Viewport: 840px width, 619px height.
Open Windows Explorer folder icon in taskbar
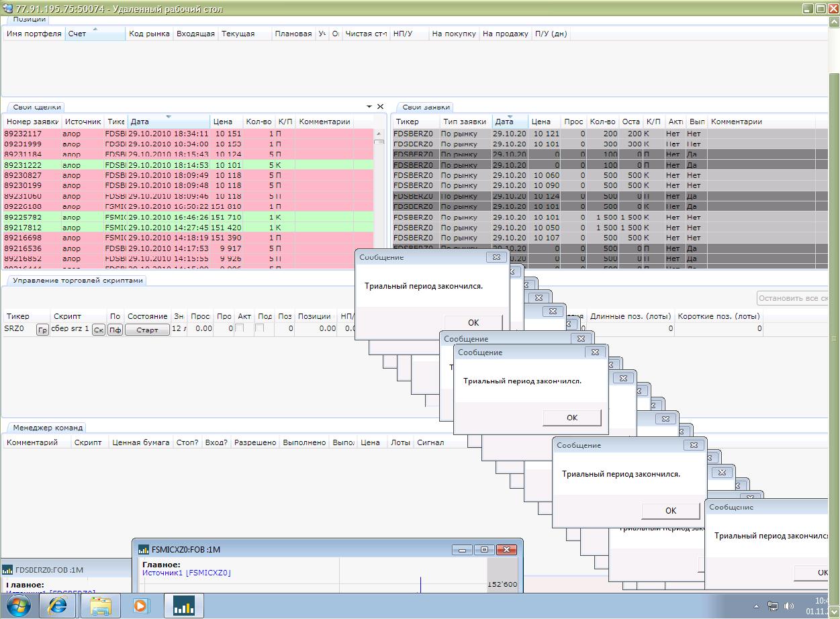100,606
